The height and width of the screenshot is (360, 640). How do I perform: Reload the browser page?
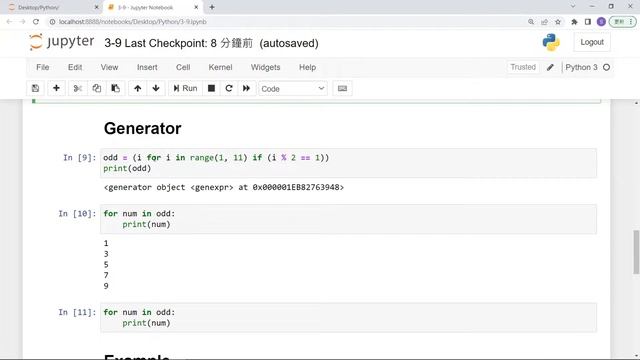36,22
